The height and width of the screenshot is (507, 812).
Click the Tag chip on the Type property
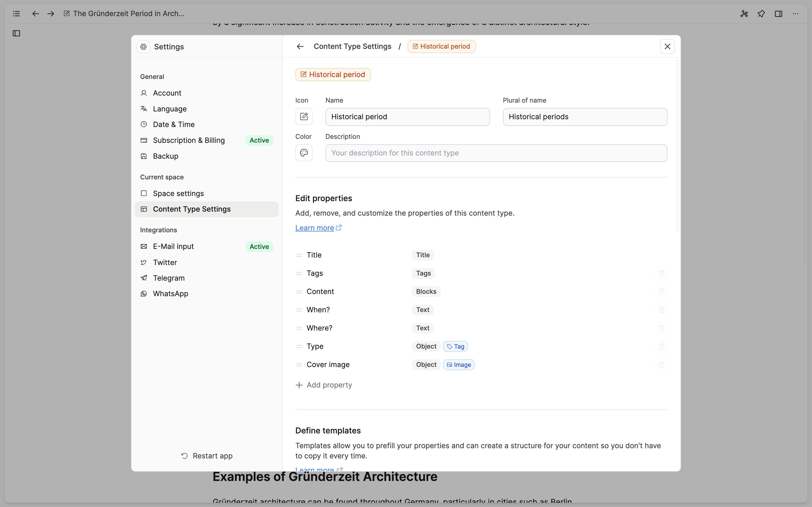coord(455,346)
